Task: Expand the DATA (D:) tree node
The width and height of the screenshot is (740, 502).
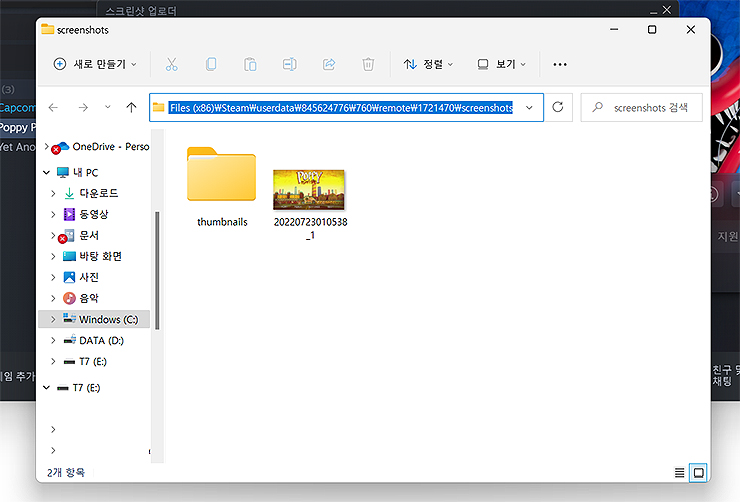Action: click(x=53, y=340)
